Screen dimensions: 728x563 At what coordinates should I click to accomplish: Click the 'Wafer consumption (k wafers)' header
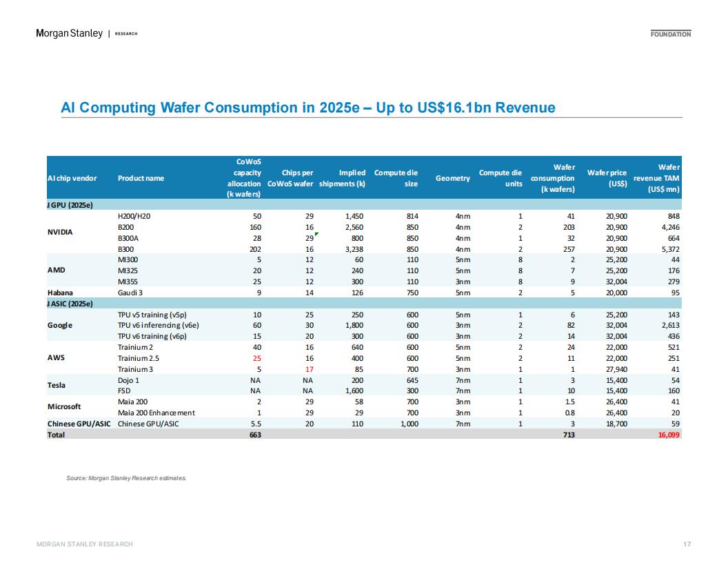click(x=552, y=179)
